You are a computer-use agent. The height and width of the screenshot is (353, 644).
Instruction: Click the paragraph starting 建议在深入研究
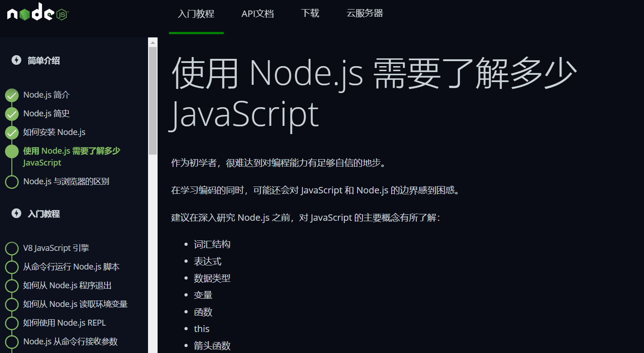(306, 218)
